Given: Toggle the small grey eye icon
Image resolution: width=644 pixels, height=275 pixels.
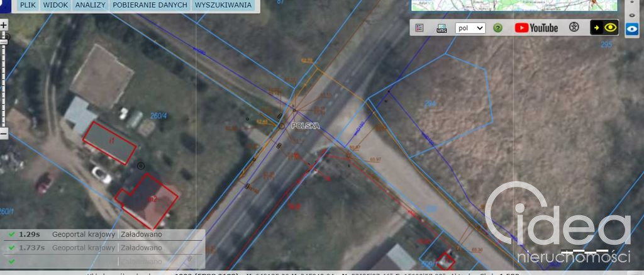Looking at the screenshot, I should point(631,15).
